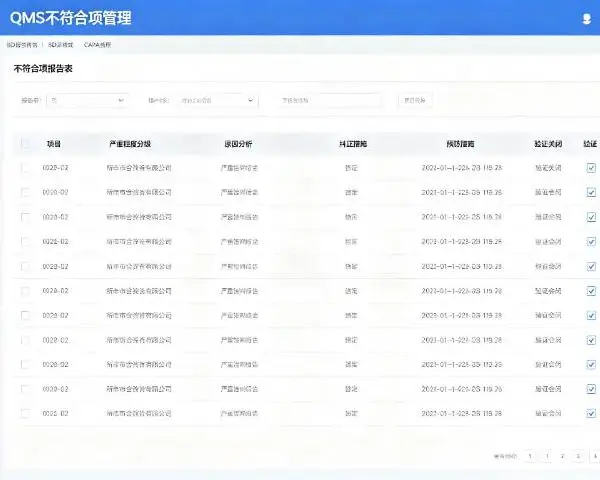
Task: Click the first row's company name cell
Action: (139, 168)
